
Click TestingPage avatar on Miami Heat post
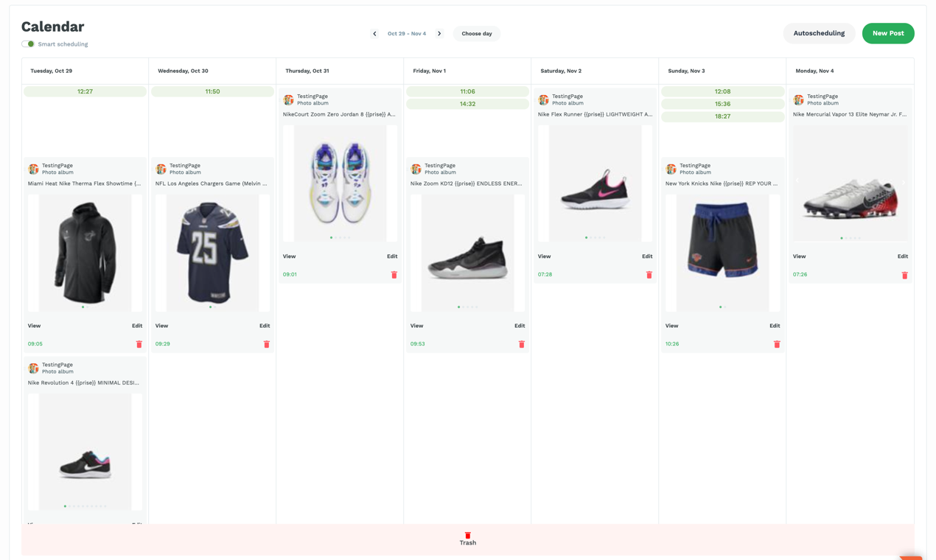coord(33,169)
